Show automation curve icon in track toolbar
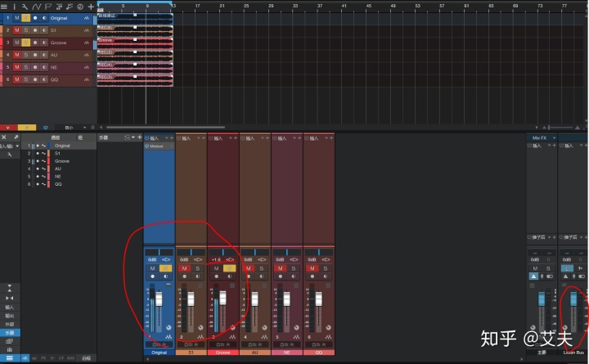 37,7
